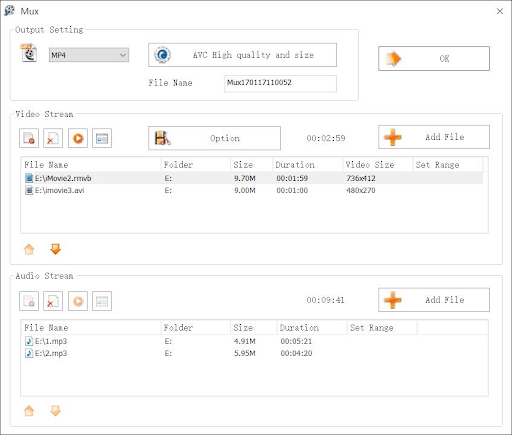Image resolution: width=512 pixels, height=435 pixels.
Task: Remove selected video with red X icon
Action: coord(53,138)
